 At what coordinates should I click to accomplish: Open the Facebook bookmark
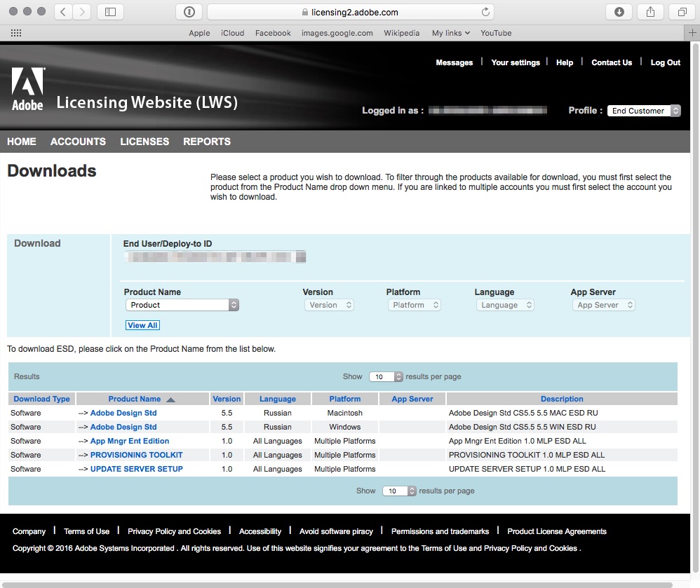pos(273,33)
